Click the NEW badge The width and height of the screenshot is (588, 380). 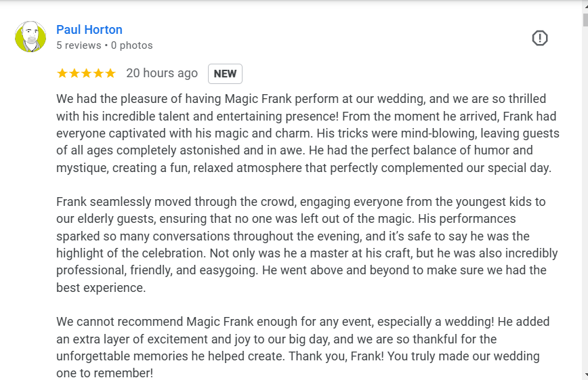click(x=225, y=74)
